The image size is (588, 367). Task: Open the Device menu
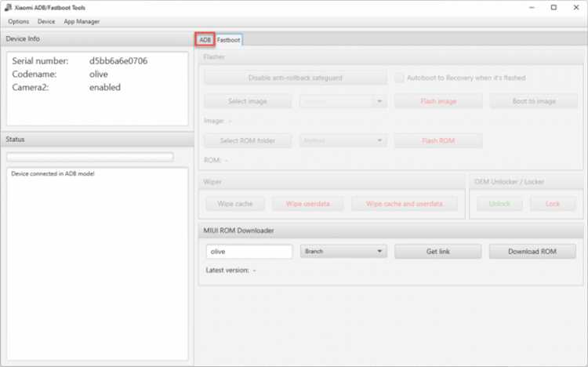pyautogui.click(x=46, y=21)
